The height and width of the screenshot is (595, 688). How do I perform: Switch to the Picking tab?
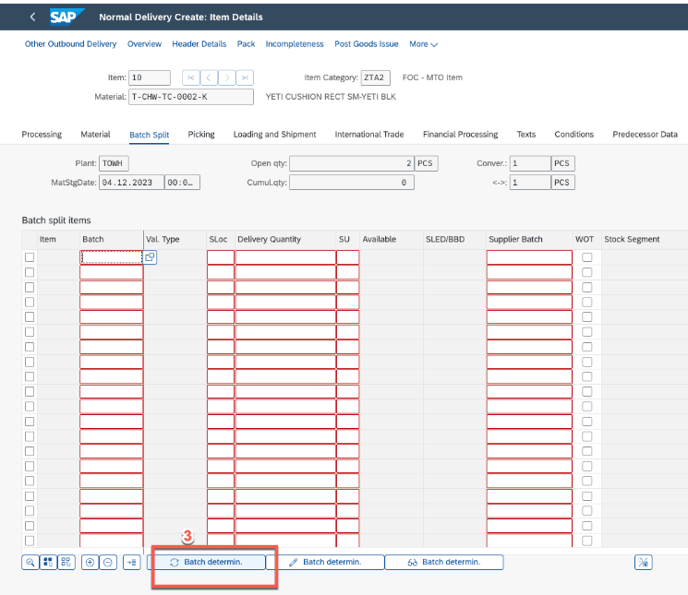coord(201,134)
